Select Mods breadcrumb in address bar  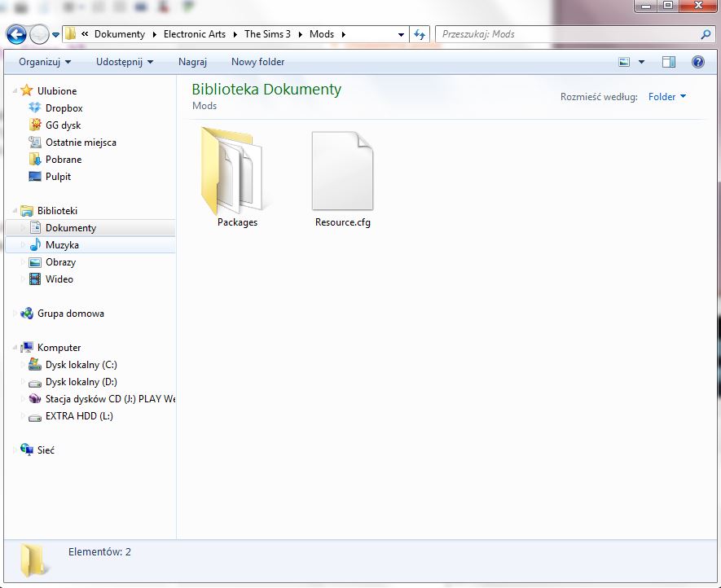pyautogui.click(x=322, y=34)
